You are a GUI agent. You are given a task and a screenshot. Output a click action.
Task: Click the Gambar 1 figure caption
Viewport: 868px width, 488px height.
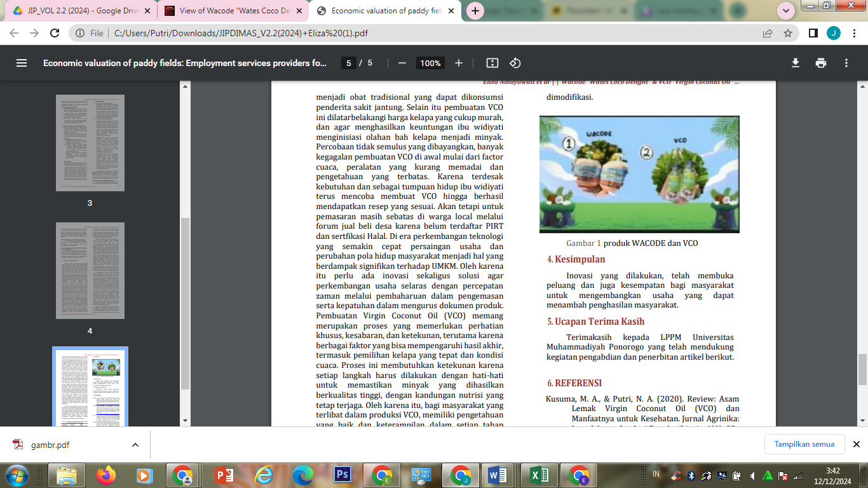(632, 243)
